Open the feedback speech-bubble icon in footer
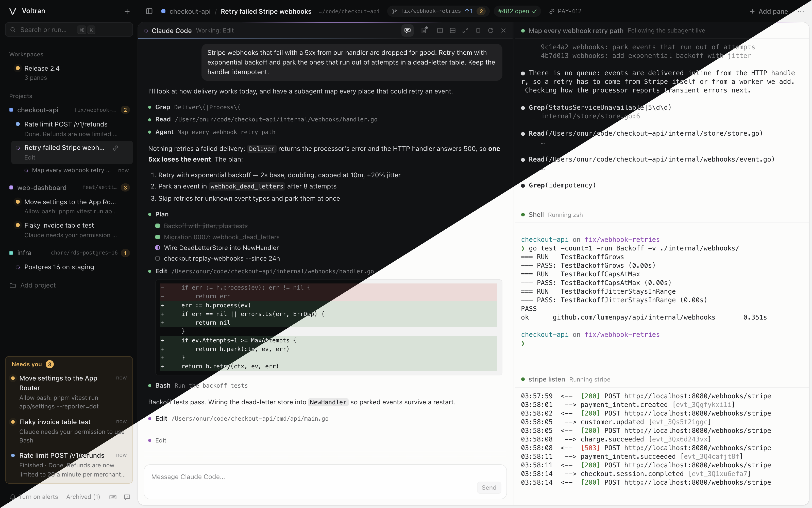Screen dimensions: 812x508 coord(127,497)
